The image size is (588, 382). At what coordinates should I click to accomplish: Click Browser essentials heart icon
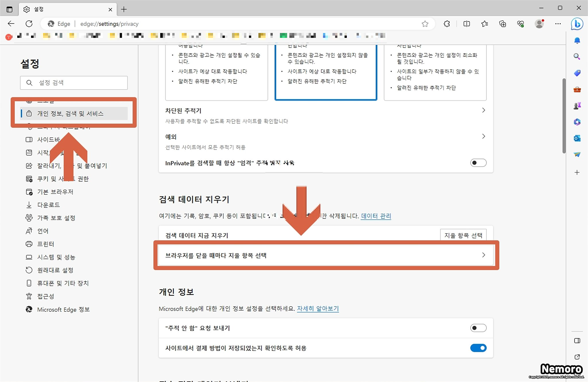(521, 24)
